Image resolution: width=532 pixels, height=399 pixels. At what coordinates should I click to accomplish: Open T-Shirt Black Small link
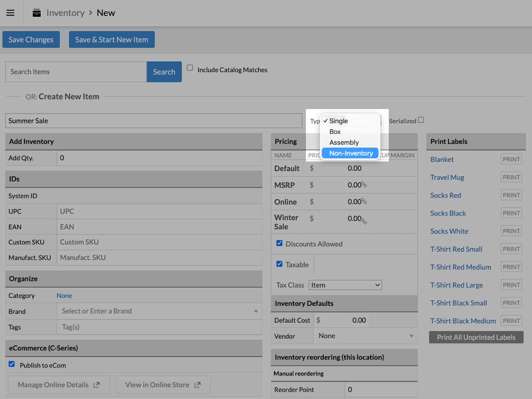click(x=459, y=303)
